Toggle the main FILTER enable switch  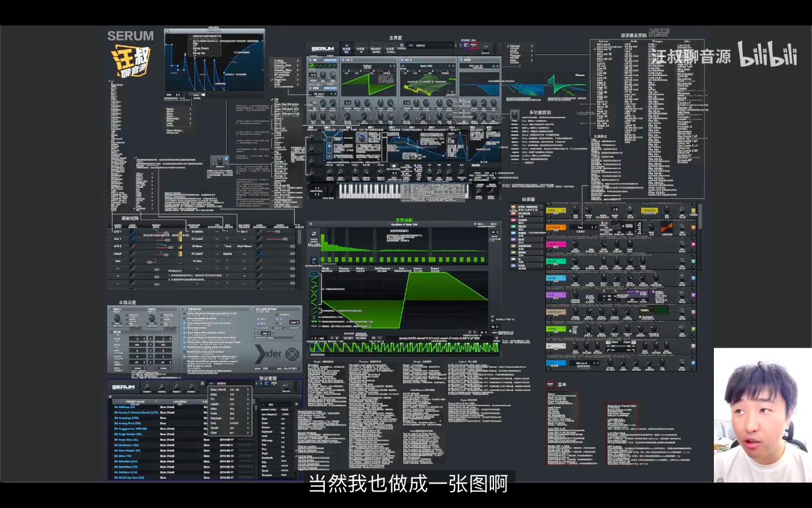click(461, 60)
